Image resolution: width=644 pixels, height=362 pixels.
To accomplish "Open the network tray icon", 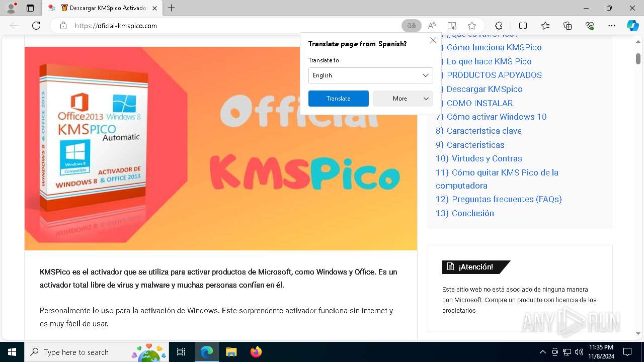I will coord(567,352).
